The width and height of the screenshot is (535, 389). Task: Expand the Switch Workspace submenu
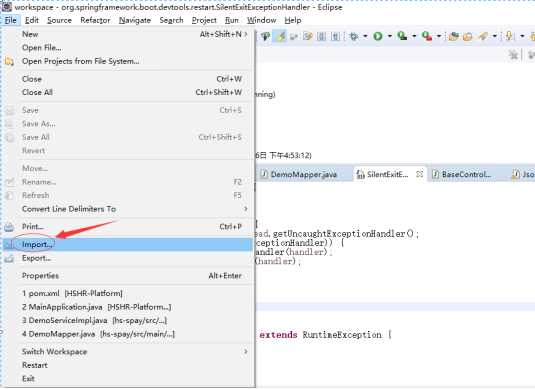(128, 351)
